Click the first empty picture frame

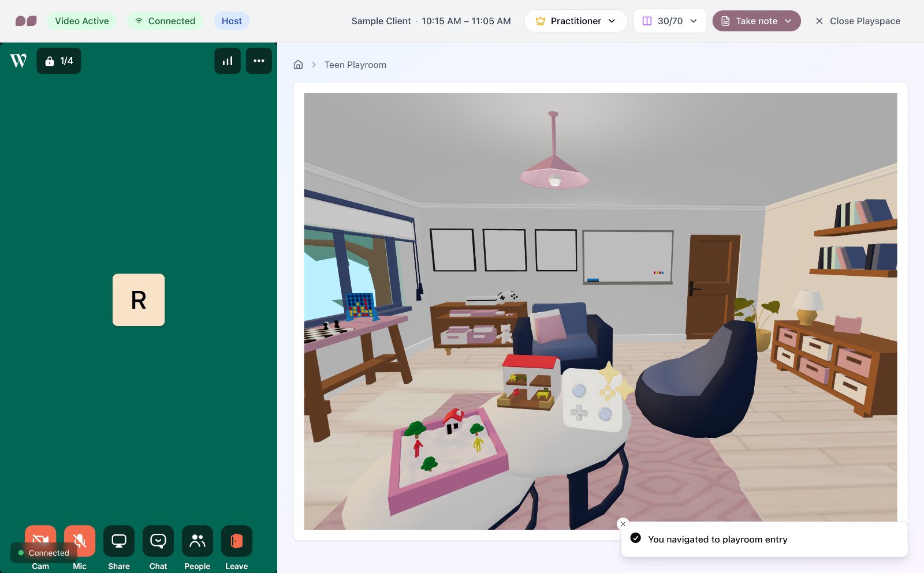tap(453, 250)
